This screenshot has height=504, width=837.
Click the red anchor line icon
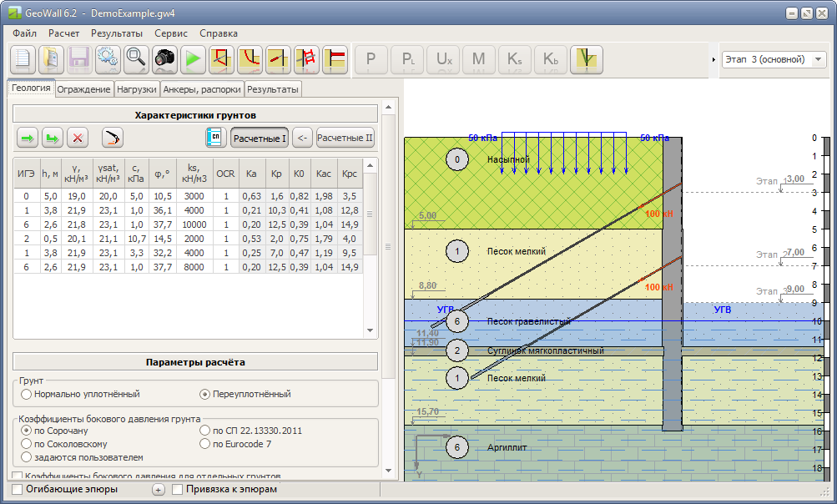click(x=278, y=58)
